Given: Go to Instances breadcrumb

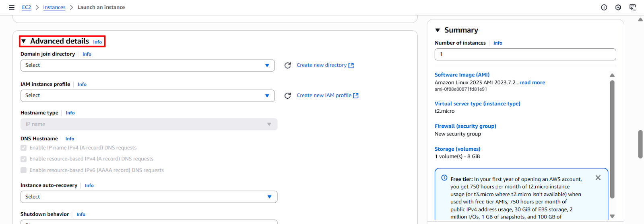Looking at the screenshot, I should pos(54,7).
